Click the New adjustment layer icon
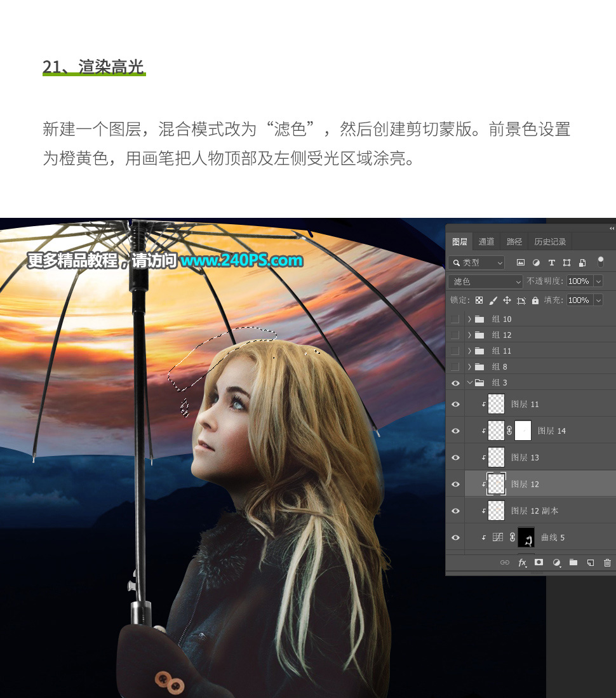The image size is (616, 698). tap(556, 563)
